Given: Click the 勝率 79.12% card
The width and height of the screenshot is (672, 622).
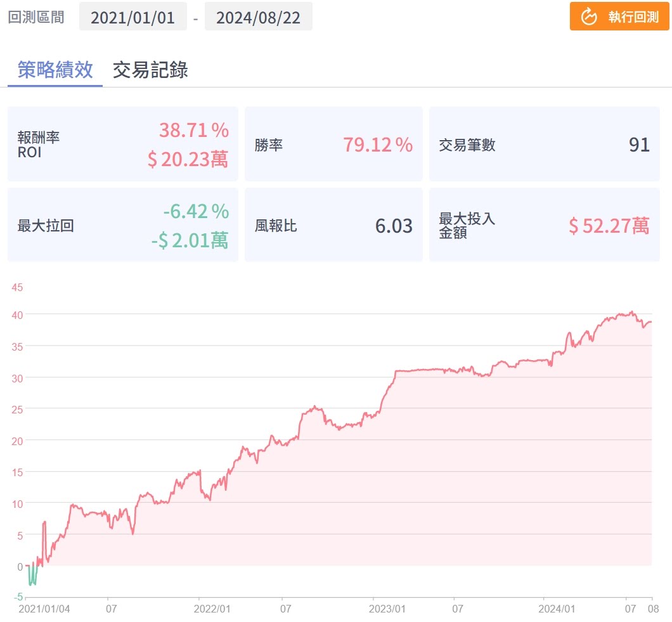Looking at the screenshot, I should (x=333, y=144).
